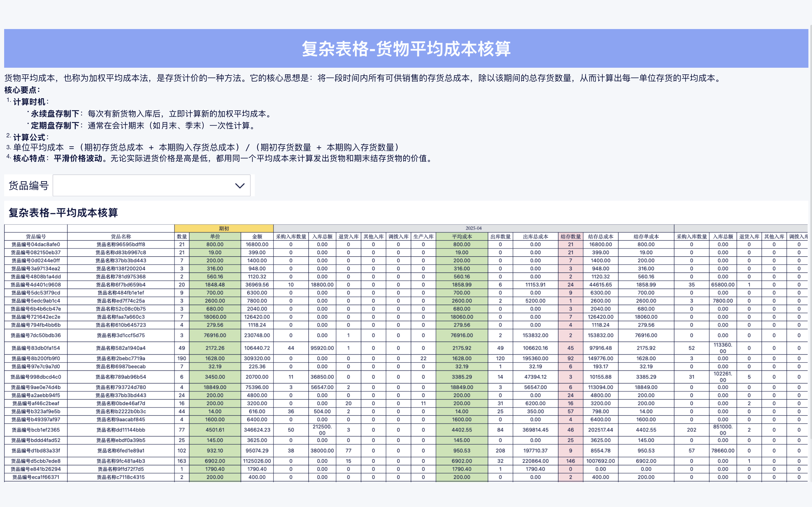
Task: Select the 期初 group header cell
Action: 224,228
